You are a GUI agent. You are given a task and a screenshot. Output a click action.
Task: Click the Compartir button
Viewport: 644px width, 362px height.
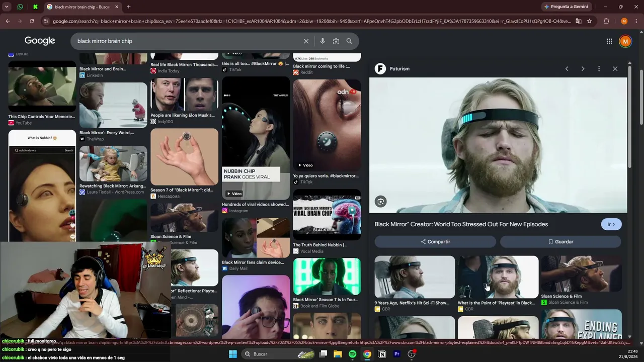[435, 242]
